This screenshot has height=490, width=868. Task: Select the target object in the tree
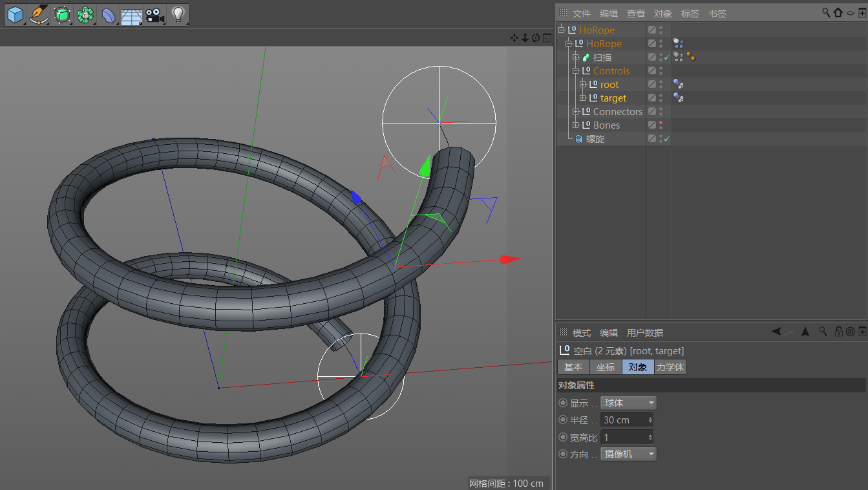(x=613, y=98)
